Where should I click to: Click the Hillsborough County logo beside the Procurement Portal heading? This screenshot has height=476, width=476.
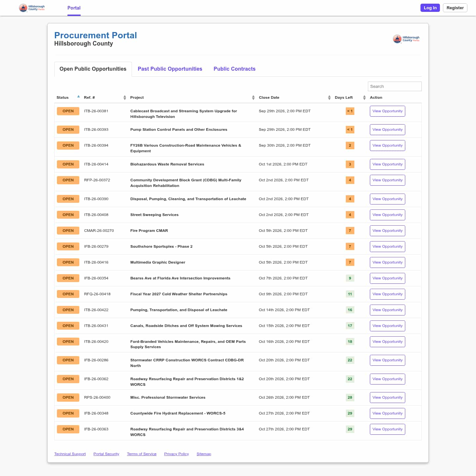click(x=406, y=39)
